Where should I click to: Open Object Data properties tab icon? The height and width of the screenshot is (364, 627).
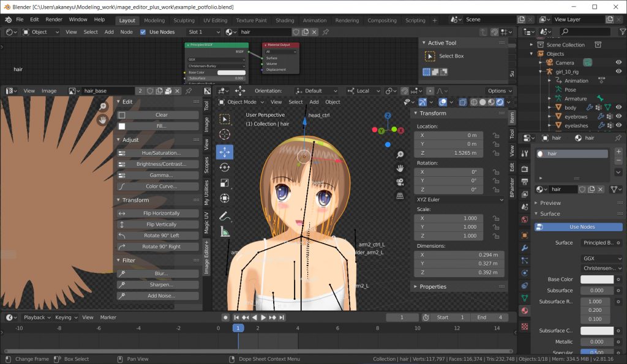point(525,298)
